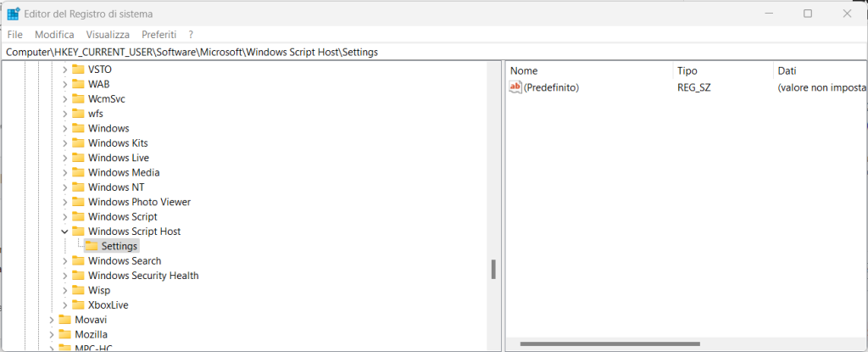The height and width of the screenshot is (352, 868).
Task: Click the XboxLive folder icon
Action: tap(78, 305)
